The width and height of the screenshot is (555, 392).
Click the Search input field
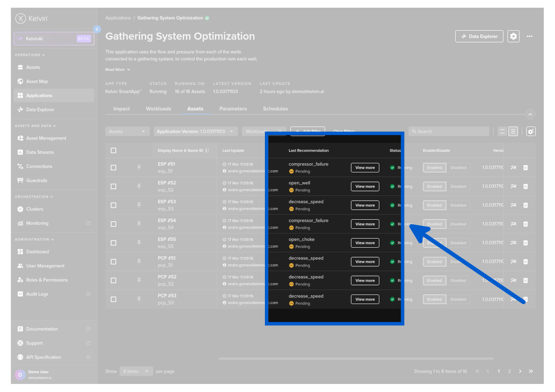pyautogui.click(x=450, y=132)
